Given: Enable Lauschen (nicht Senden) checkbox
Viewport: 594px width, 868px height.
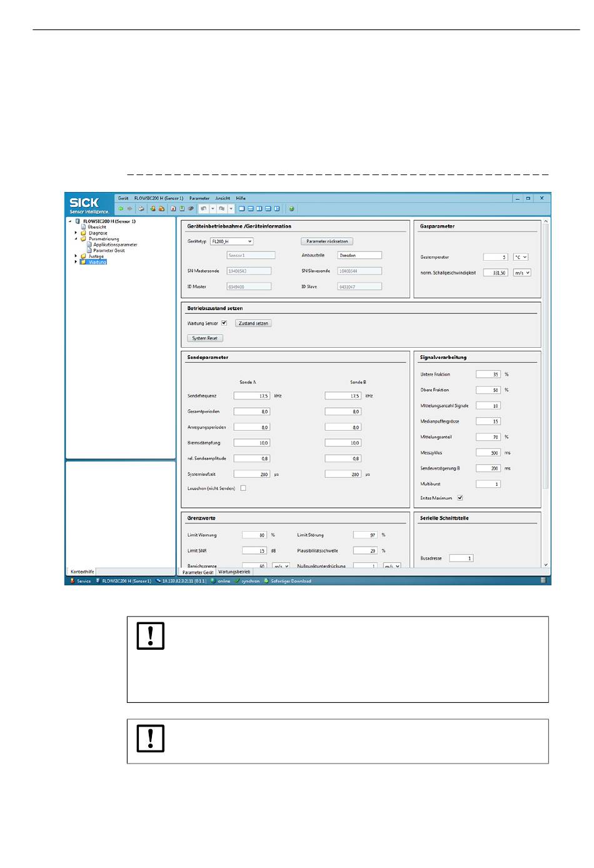Looking at the screenshot, I should pyautogui.click(x=243, y=488).
